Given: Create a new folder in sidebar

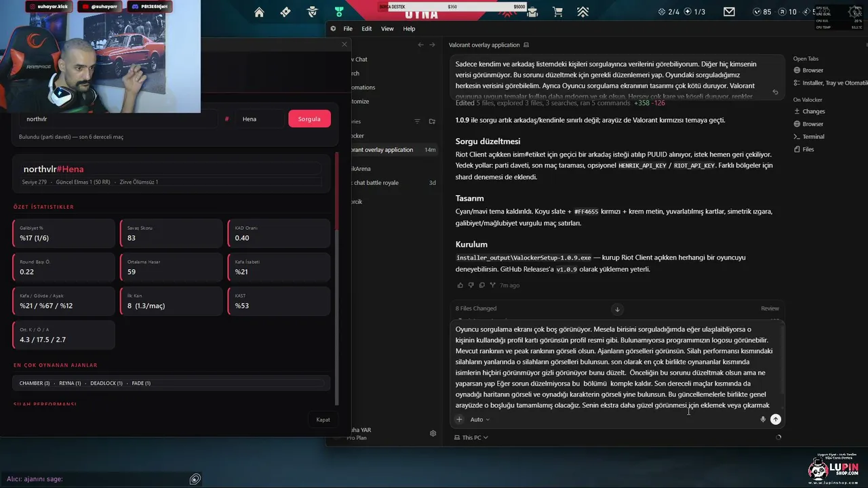Looking at the screenshot, I should 432,121.
